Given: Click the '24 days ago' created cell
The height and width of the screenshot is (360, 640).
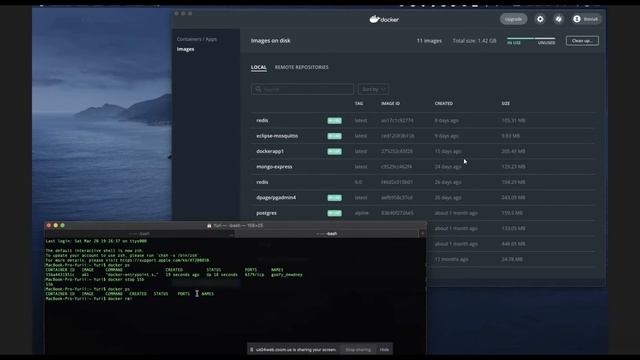Looking at the screenshot, I should (448, 167).
